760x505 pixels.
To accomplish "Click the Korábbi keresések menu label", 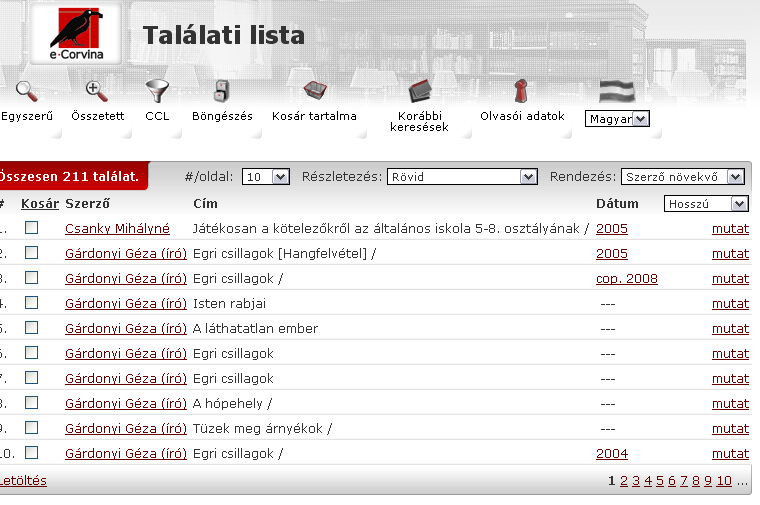I will (419, 122).
